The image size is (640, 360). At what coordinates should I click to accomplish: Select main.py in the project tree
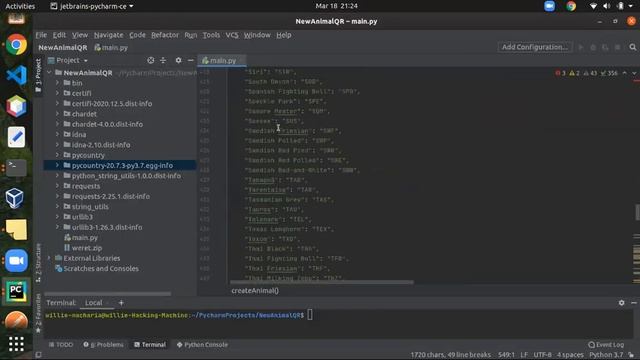(x=84, y=238)
